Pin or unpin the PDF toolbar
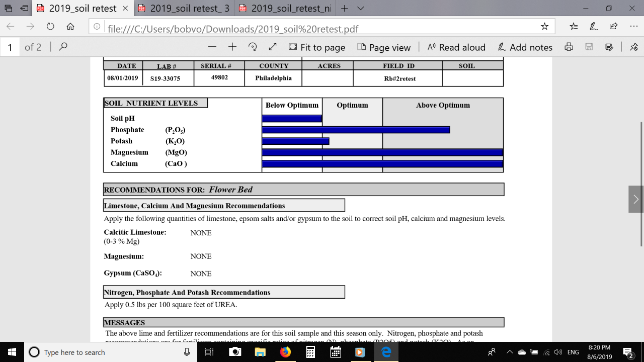 coord(633,47)
